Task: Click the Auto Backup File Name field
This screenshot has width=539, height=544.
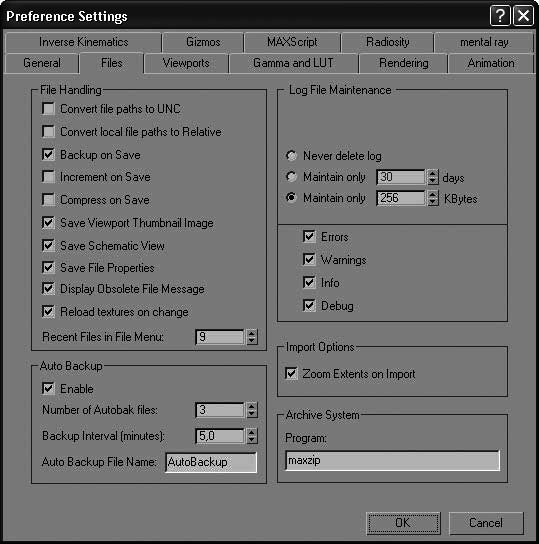Action: click(x=211, y=462)
